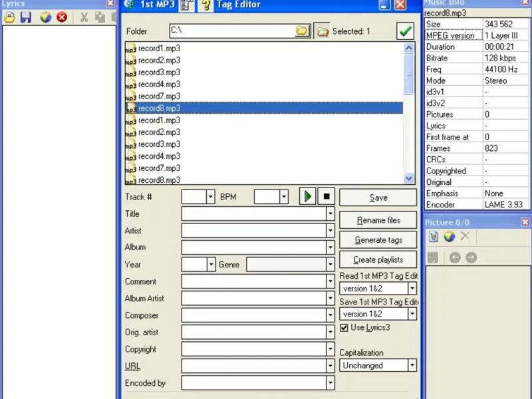Click the Save button
Image resolution: width=532 pixels, height=399 pixels.
pyautogui.click(x=378, y=198)
